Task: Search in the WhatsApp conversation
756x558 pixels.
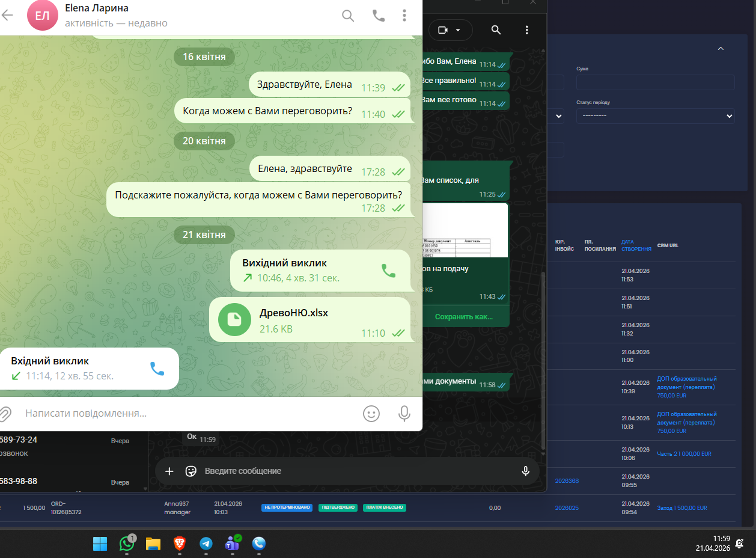Action: coord(496,30)
